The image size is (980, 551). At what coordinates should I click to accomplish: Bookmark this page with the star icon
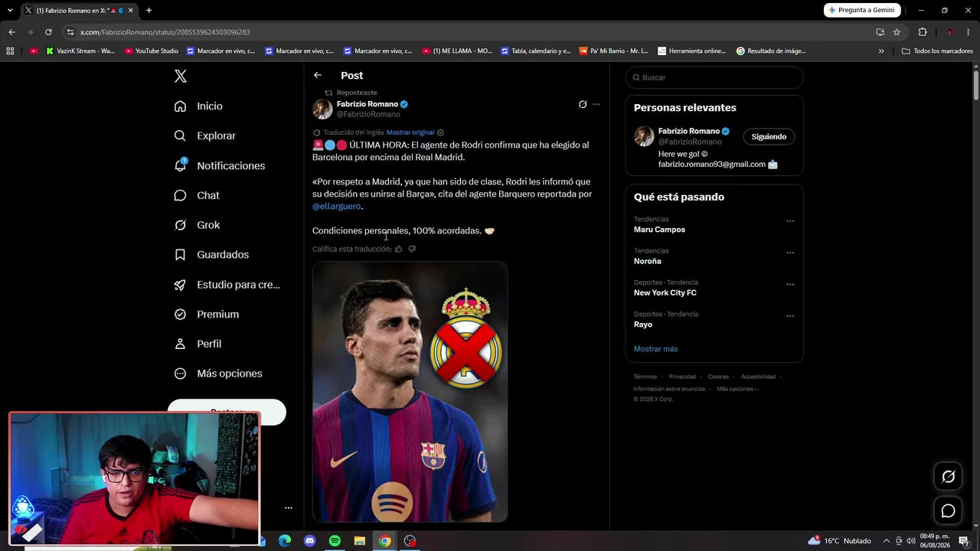coord(897,32)
